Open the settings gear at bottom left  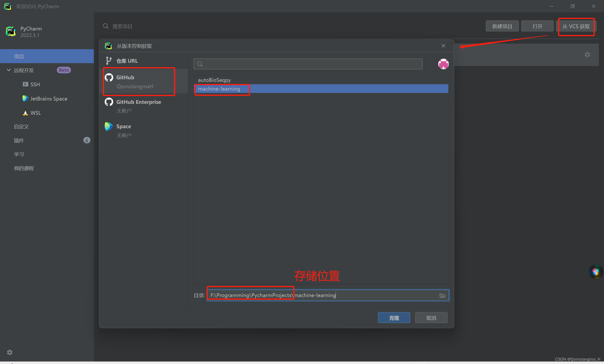[x=9, y=352]
